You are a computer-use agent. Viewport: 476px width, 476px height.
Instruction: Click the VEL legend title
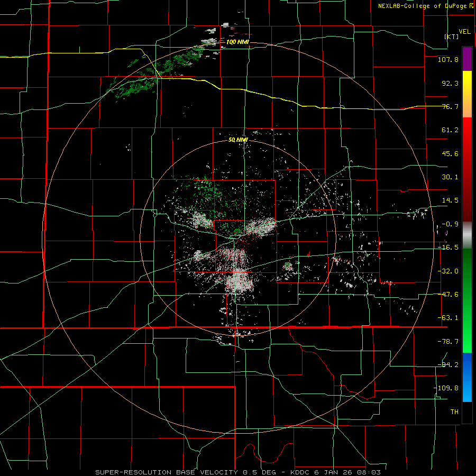[465, 32]
